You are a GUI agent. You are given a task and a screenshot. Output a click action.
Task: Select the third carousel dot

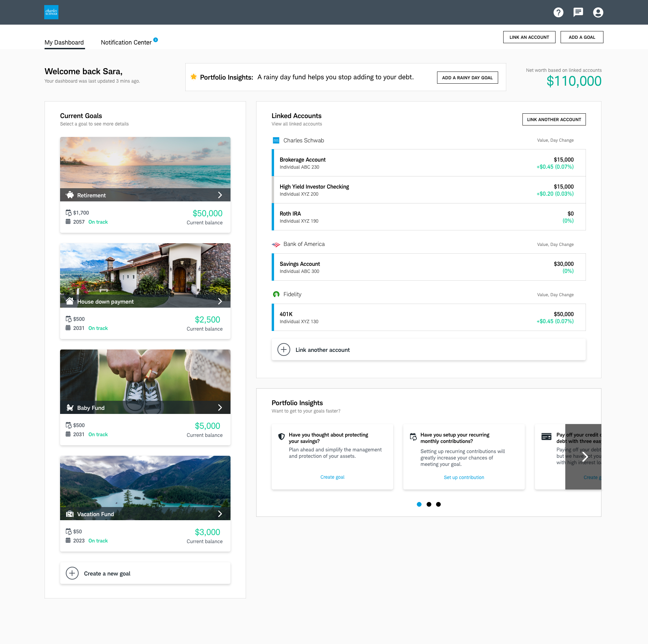(438, 504)
